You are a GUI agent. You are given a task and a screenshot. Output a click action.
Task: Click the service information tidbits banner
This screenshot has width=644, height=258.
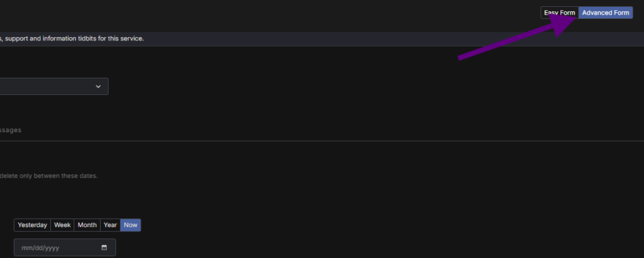tap(72, 38)
